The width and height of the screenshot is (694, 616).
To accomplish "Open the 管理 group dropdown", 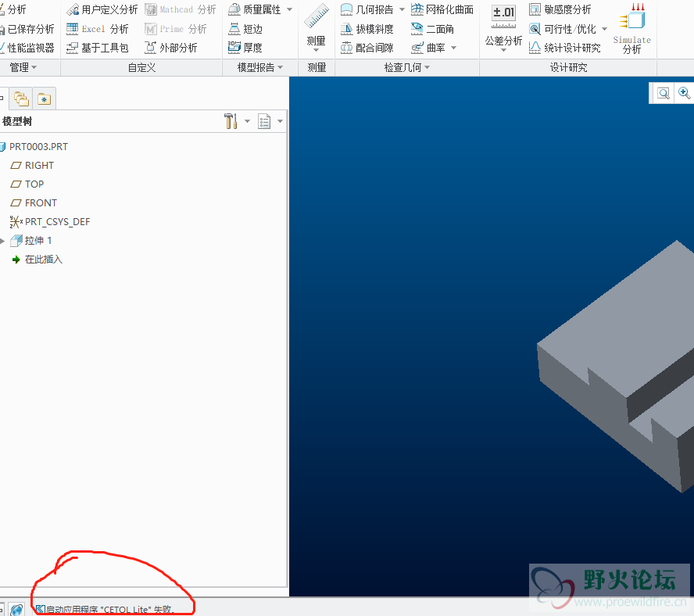I will pos(23,67).
